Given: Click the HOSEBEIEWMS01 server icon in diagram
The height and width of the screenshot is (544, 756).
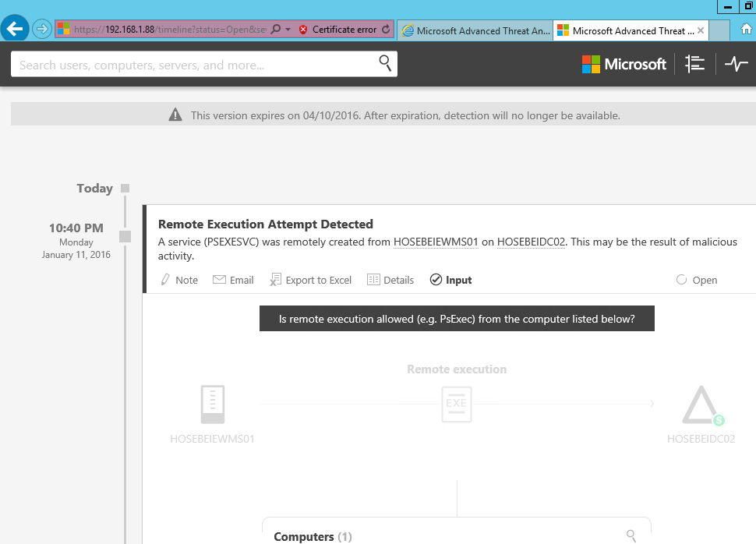Looking at the screenshot, I should click(x=213, y=404).
